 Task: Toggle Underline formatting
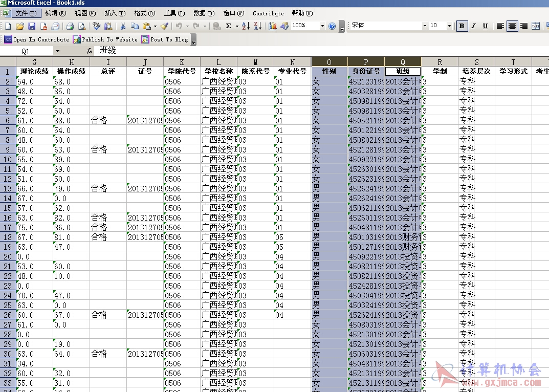485,26
